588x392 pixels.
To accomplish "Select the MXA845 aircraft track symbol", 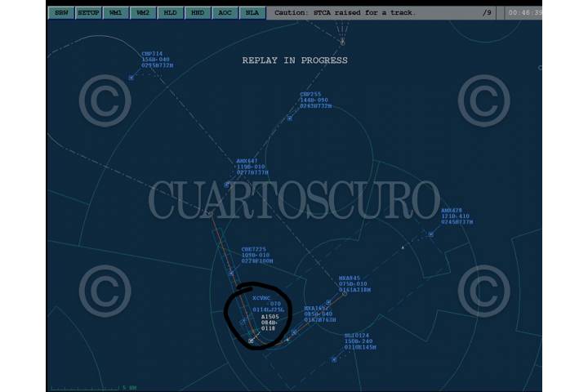I will [345, 293].
